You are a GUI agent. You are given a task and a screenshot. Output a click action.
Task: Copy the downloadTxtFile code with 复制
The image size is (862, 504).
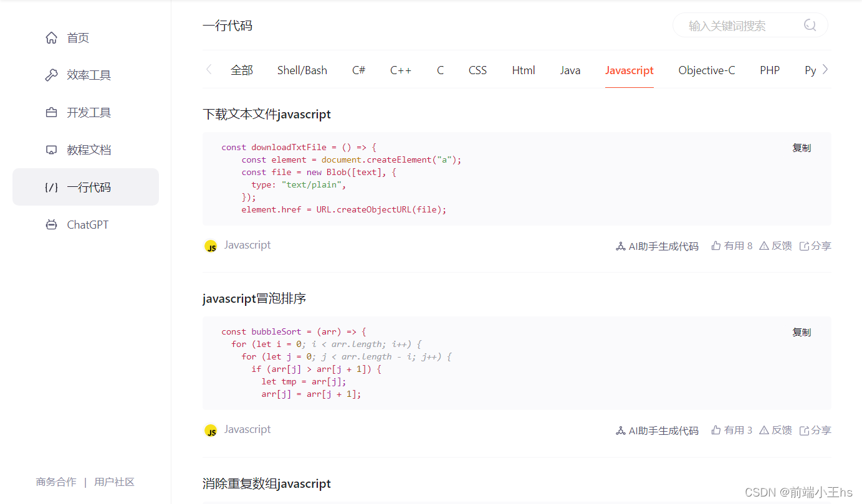tap(802, 148)
